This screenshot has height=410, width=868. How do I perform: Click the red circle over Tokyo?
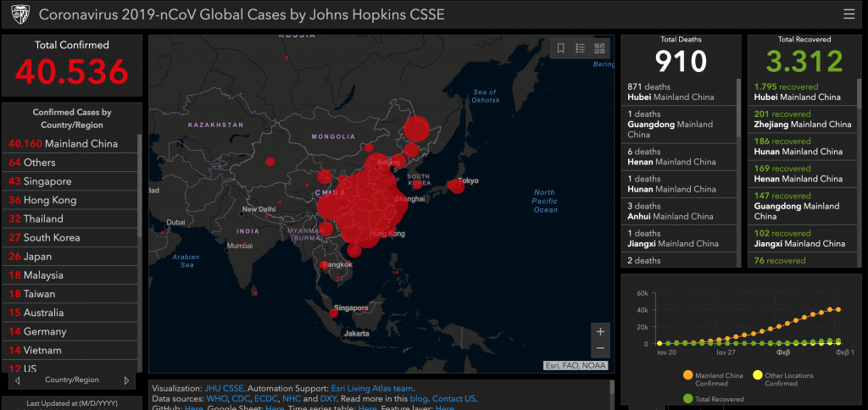(456, 186)
